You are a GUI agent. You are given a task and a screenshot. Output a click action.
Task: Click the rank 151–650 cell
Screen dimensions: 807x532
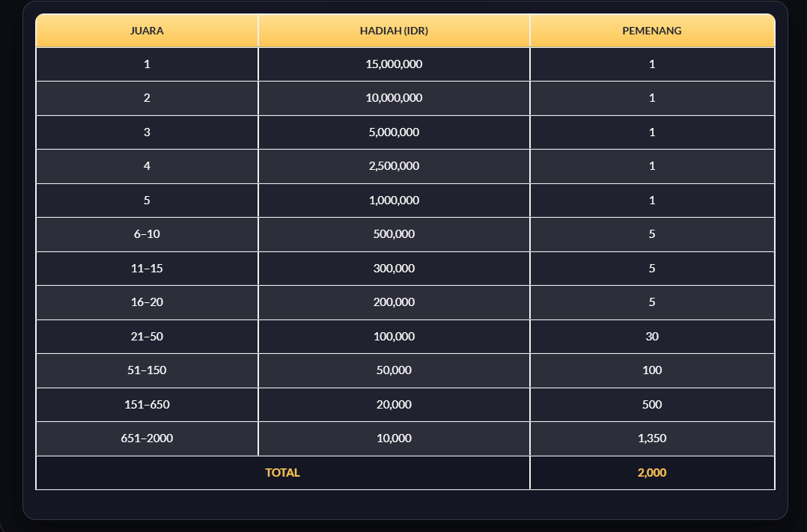[147, 405]
